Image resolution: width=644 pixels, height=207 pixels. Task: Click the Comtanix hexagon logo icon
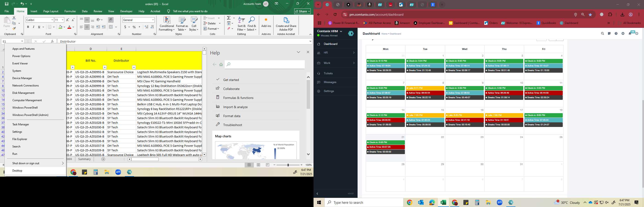[x=351, y=33]
